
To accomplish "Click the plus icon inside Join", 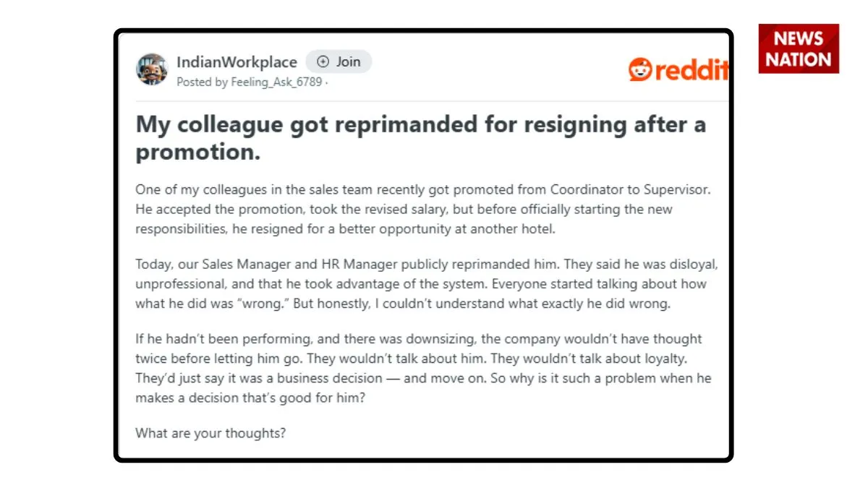I will pos(323,62).
